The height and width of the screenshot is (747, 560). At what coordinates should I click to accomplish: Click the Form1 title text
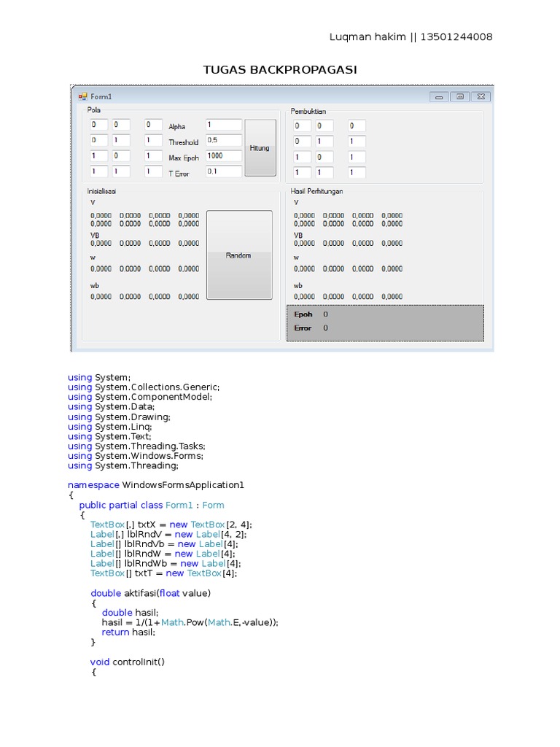101,97
